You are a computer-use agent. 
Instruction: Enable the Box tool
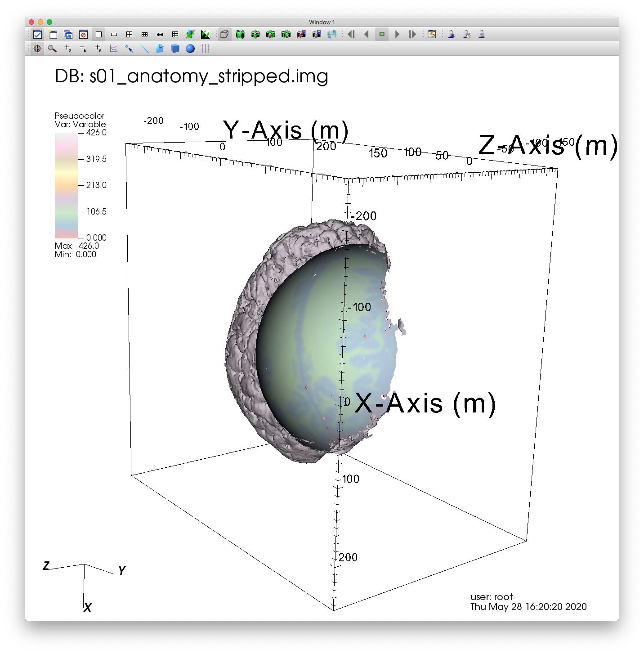(175, 49)
